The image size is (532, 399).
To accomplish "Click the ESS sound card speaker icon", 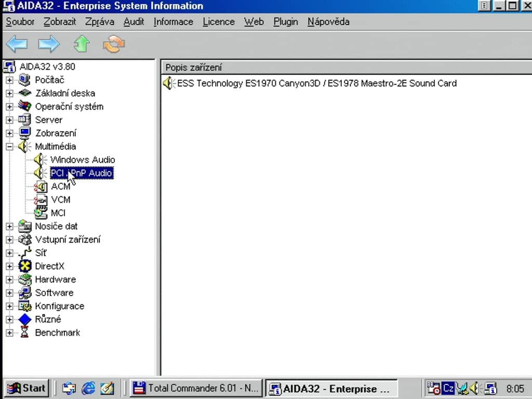I will pyautogui.click(x=169, y=83).
